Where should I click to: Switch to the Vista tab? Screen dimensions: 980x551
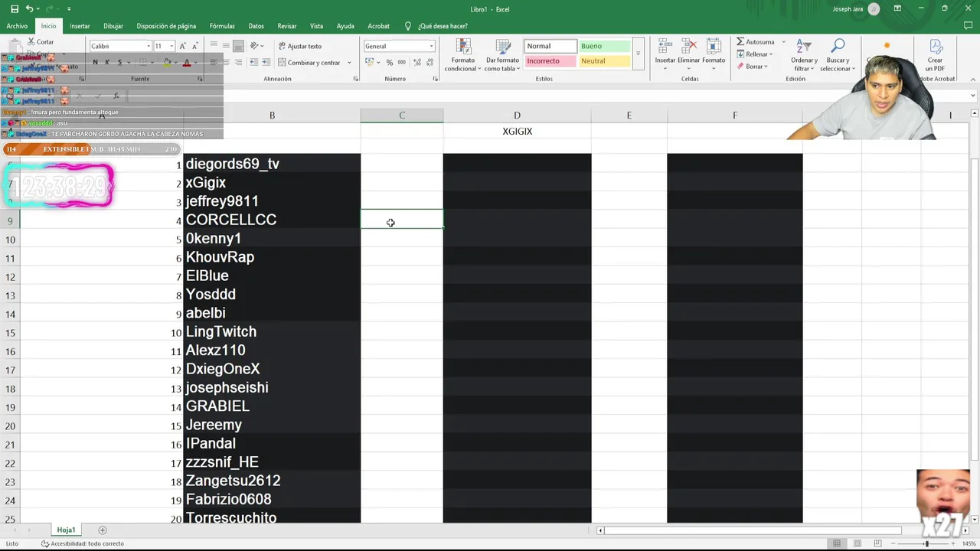pyautogui.click(x=316, y=26)
